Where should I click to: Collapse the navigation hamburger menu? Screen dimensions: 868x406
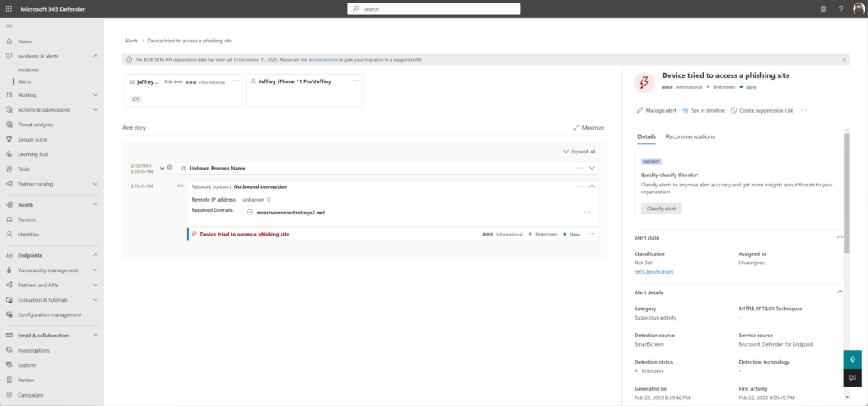tap(8, 26)
